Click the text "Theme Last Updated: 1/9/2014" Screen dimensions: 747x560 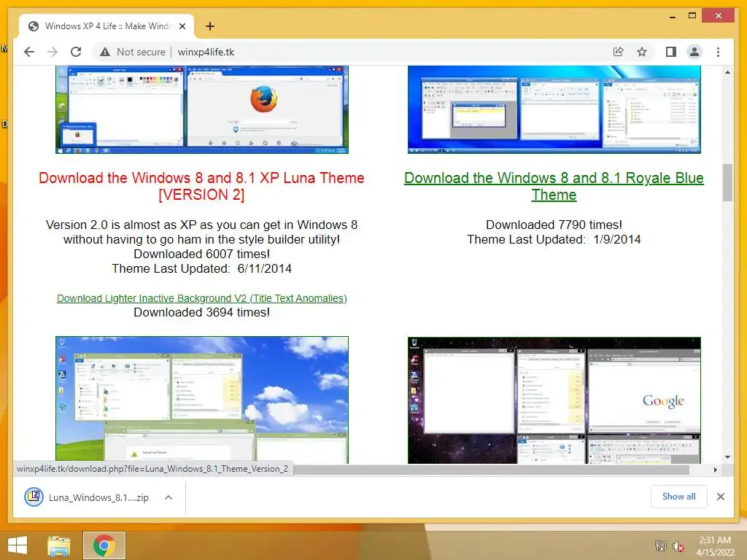pos(554,239)
